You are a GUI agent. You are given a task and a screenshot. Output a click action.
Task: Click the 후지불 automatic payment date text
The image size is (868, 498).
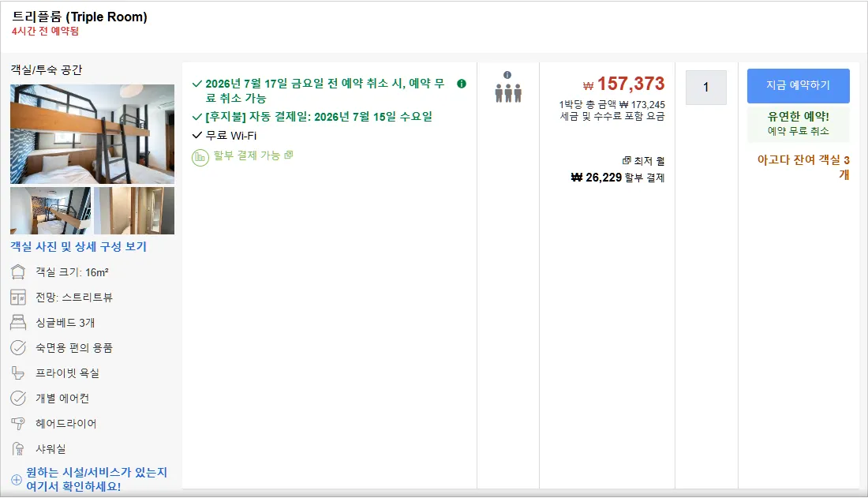point(319,117)
